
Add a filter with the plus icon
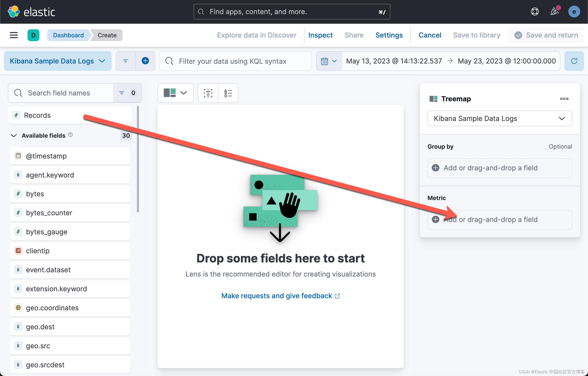pyautogui.click(x=145, y=61)
